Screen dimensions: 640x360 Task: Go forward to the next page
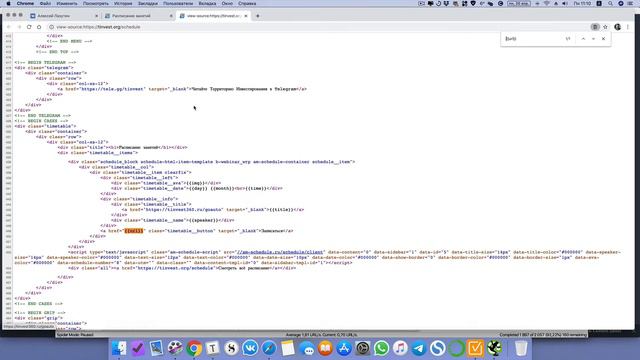pyautogui.click(x=19, y=27)
